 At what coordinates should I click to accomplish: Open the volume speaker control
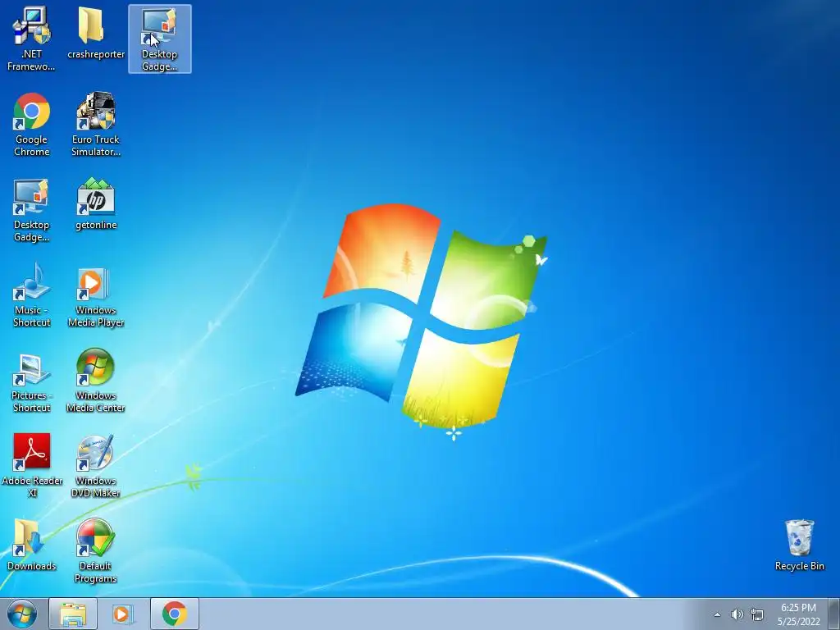point(737,614)
